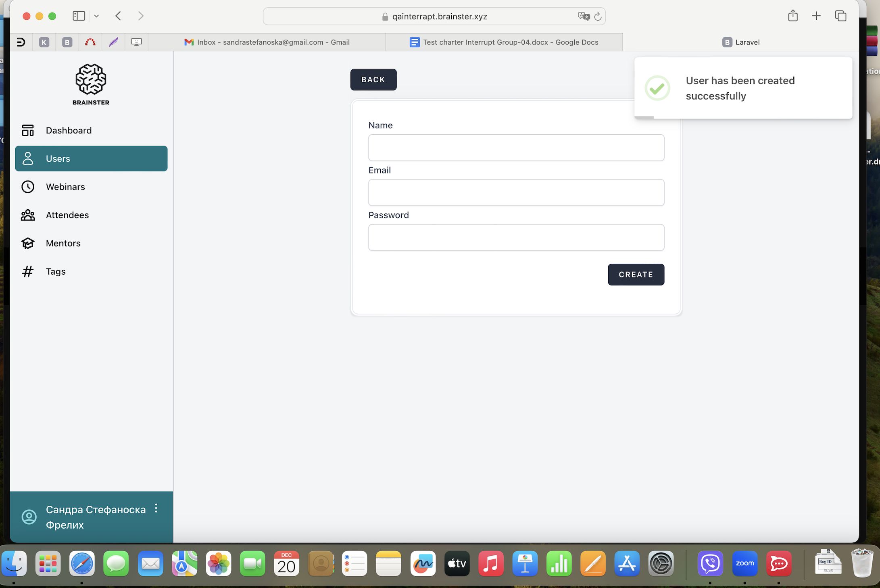Expand the sidebar dropdown chevron
This screenshot has width=880, height=588.
[x=96, y=16]
